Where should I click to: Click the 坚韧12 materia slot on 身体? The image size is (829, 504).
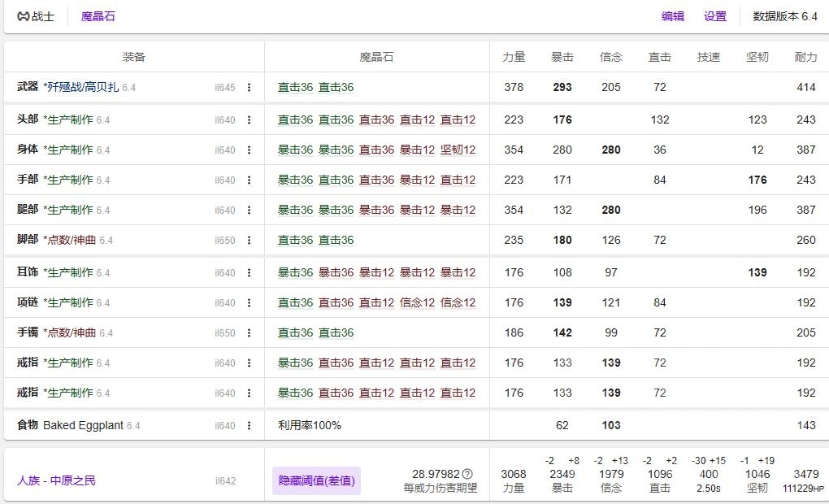[459, 150]
